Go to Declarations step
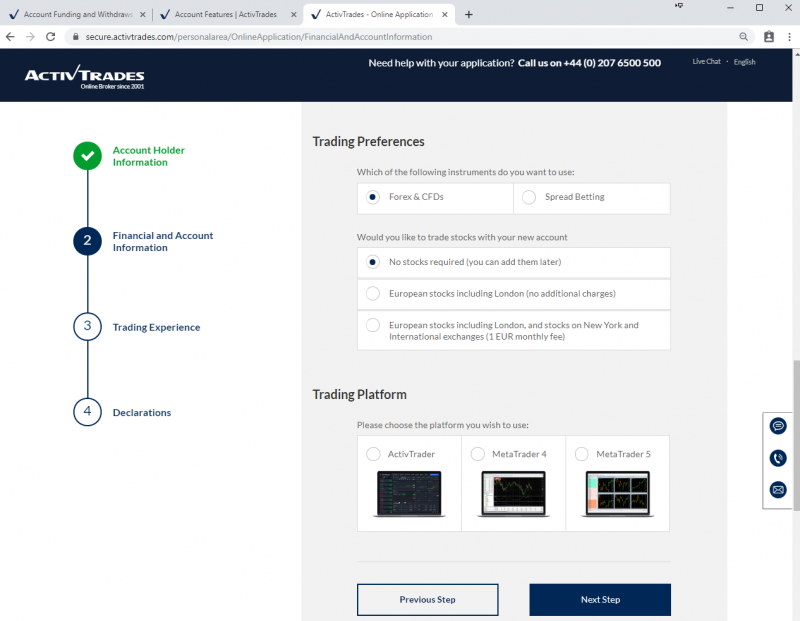 (142, 412)
